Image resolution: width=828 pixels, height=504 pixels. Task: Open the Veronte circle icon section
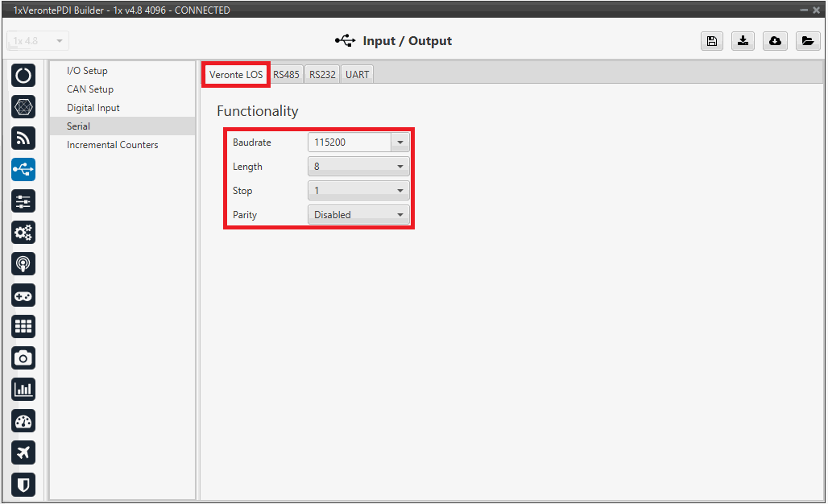(23, 76)
